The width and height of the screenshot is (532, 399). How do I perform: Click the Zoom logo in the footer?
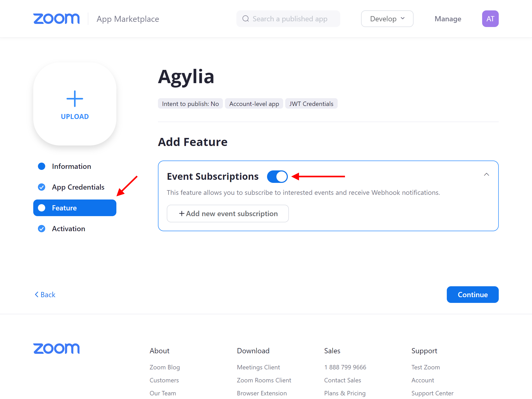[x=56, y=349]
